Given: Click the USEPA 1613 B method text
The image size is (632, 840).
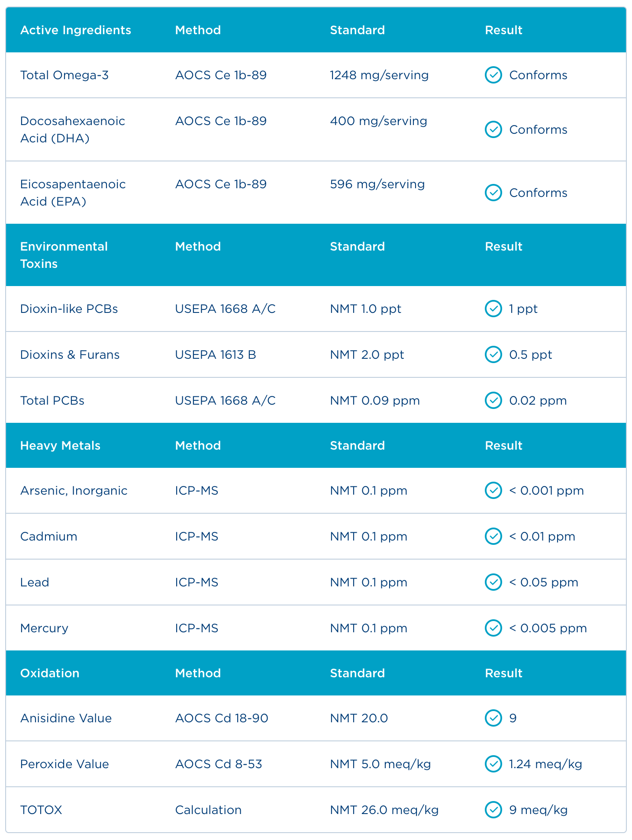Looking at the screenshot, I should pos(216,354).
